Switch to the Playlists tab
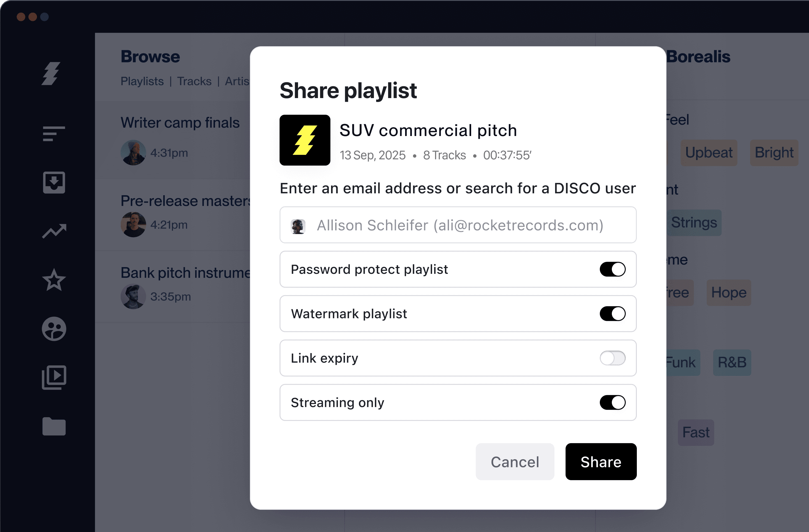 click(x=142, y=81)
